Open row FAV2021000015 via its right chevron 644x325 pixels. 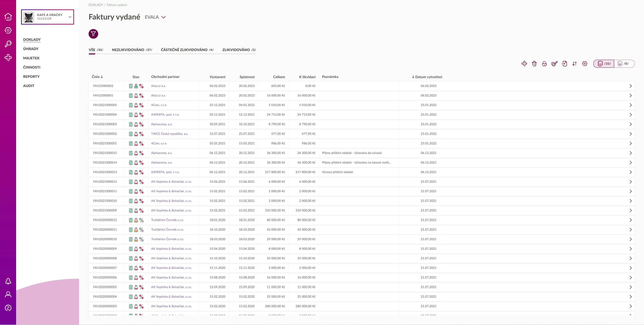click(x=631, y=153)
